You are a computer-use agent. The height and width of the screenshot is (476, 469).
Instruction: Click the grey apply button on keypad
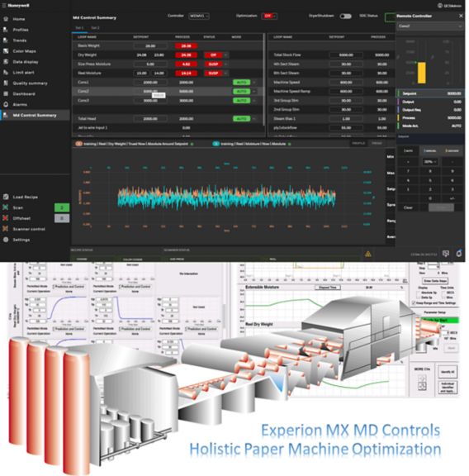pos(441,207)
